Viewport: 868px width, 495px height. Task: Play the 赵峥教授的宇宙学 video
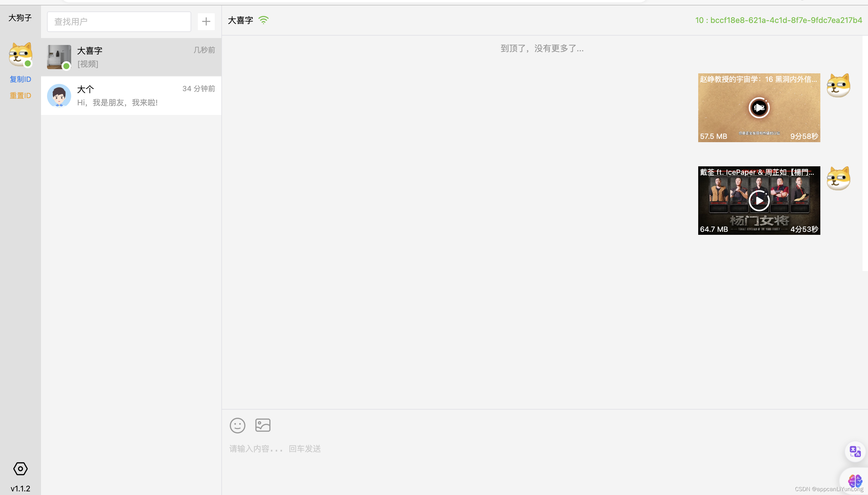pos(759,108)
